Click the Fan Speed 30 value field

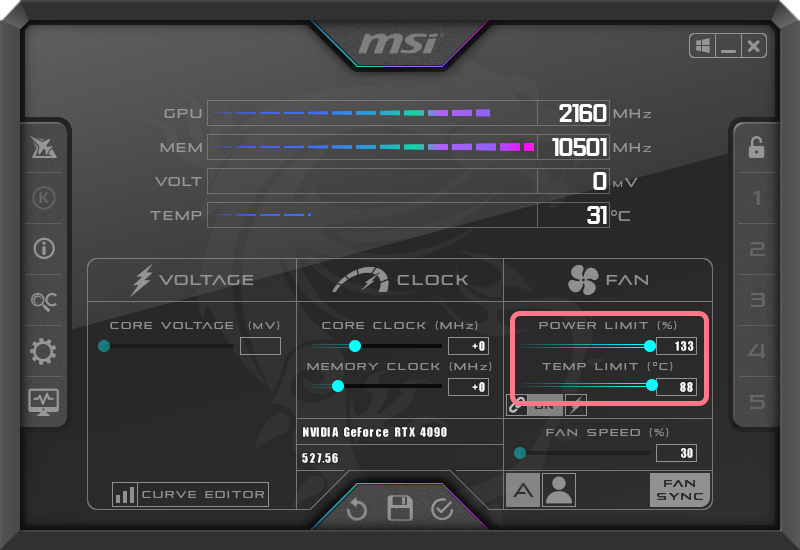pyautogui.click(x=677, y=453)
